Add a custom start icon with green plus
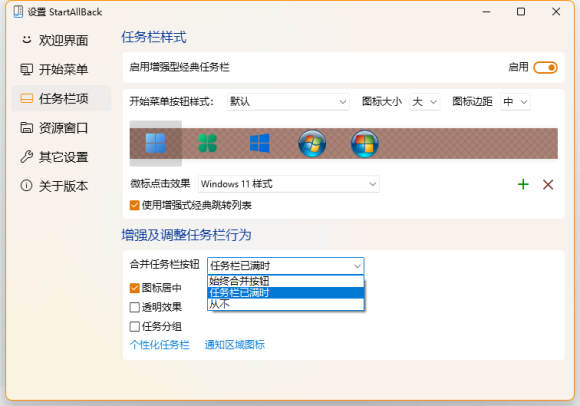The width and height of the screenshot is (580, 406). pos(523,184)
